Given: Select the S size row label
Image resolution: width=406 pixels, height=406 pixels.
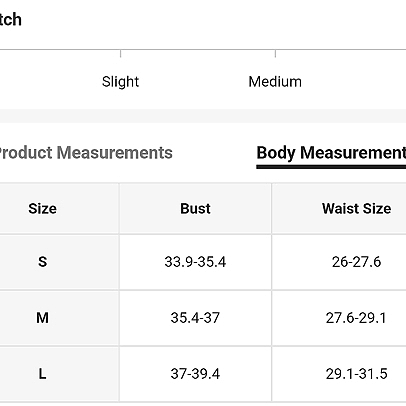Looking at the screenshot, I should click(42, 262).
